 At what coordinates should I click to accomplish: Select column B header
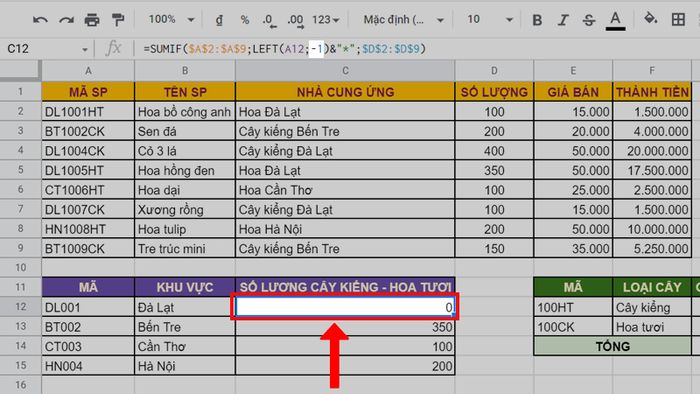point(185,71)
